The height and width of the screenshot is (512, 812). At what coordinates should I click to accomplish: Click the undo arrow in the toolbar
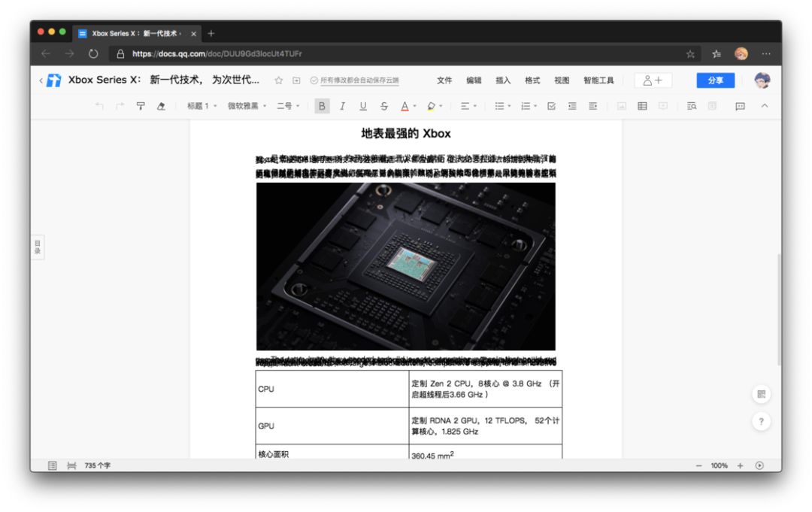coord(99,106)
